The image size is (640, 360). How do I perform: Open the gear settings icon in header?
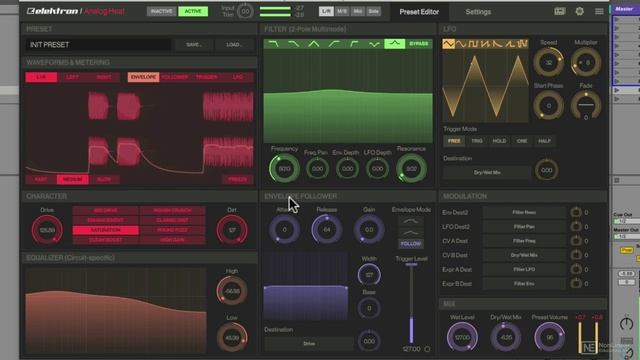579,11
